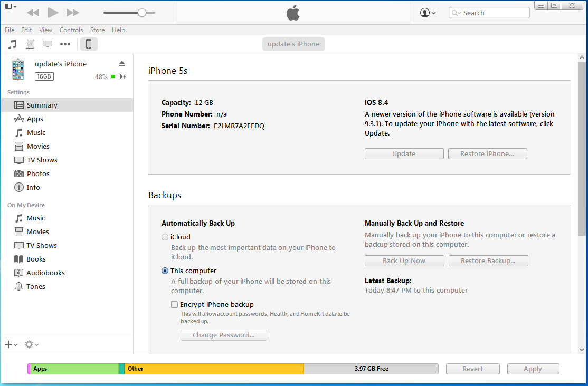Open Movies under On My Device
The image size is (588, 386).
pyautogui.click(x=67, y=231)
